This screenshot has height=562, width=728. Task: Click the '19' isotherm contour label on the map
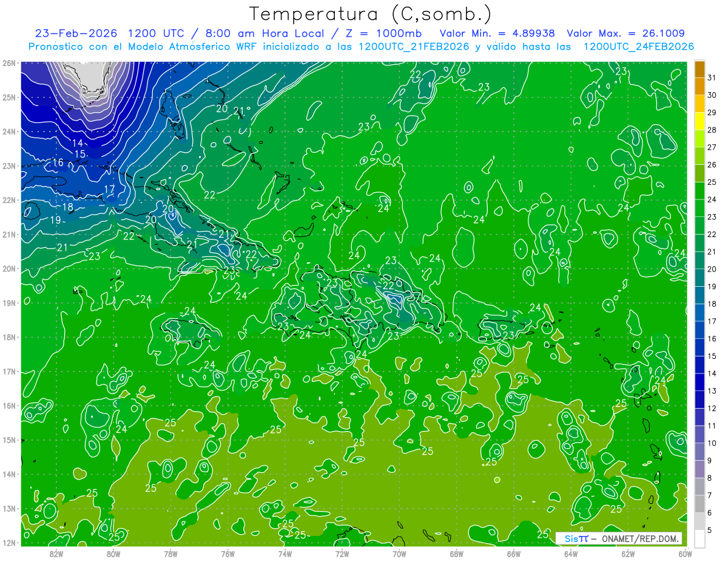click(x=55, y=220)
